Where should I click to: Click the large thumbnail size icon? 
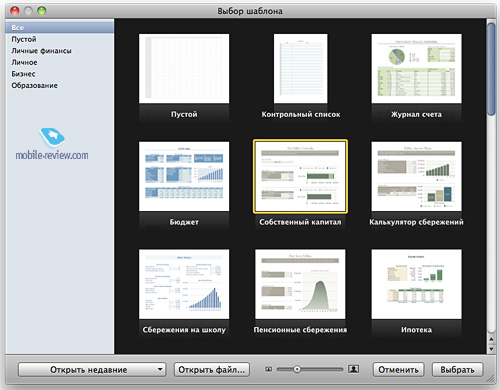353,369
